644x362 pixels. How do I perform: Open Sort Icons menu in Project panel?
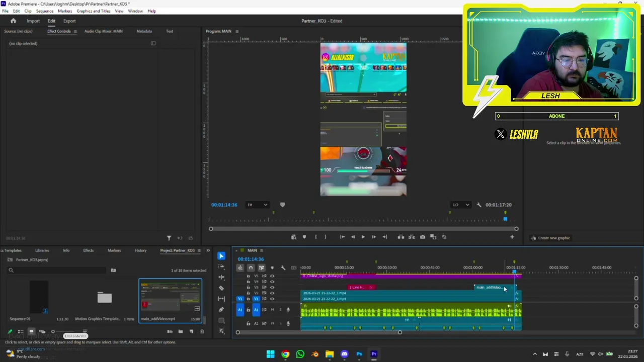[85, 332]
